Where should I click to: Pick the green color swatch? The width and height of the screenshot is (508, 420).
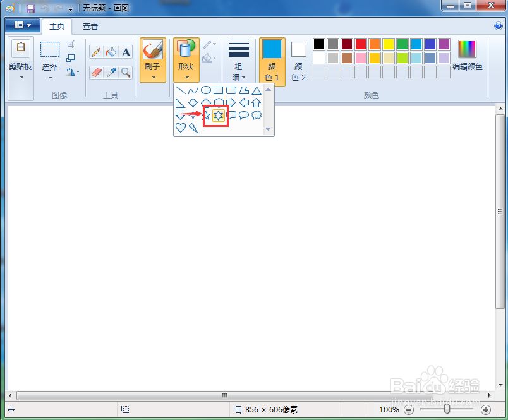pyautogui.click(x=402, y=44)
